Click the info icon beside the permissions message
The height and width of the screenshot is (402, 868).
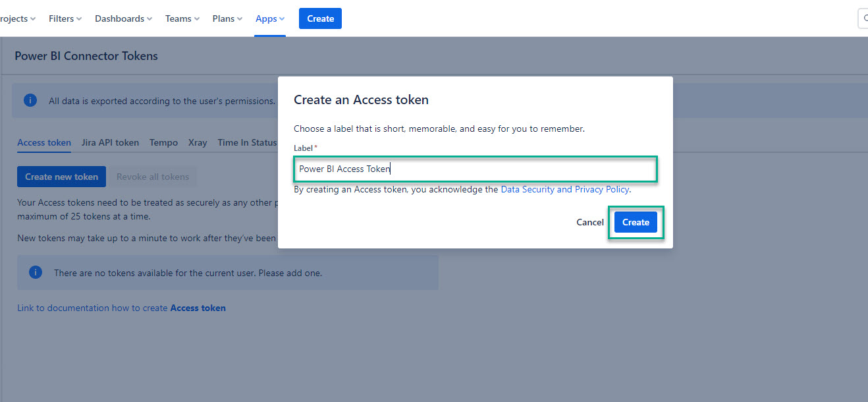coord(30,100)
